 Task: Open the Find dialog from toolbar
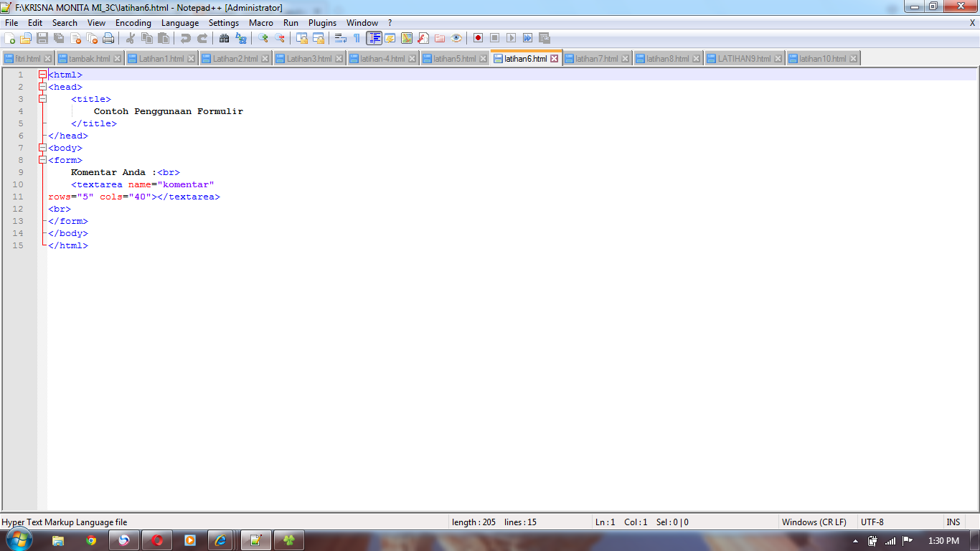[x=226, y=38]
